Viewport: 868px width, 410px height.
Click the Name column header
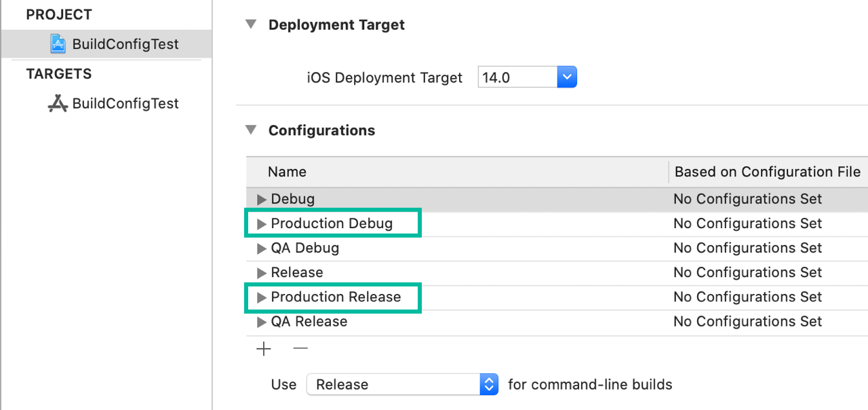[x=288, y=172]
